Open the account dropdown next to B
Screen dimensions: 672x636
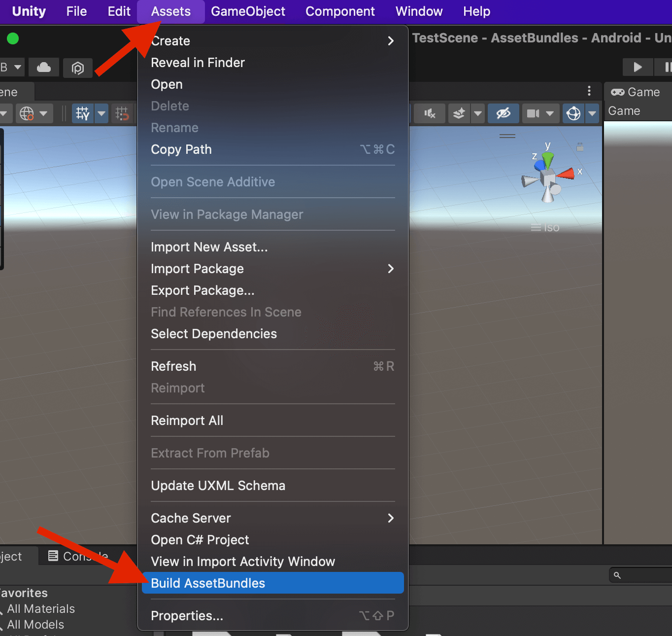coord(17,68)
